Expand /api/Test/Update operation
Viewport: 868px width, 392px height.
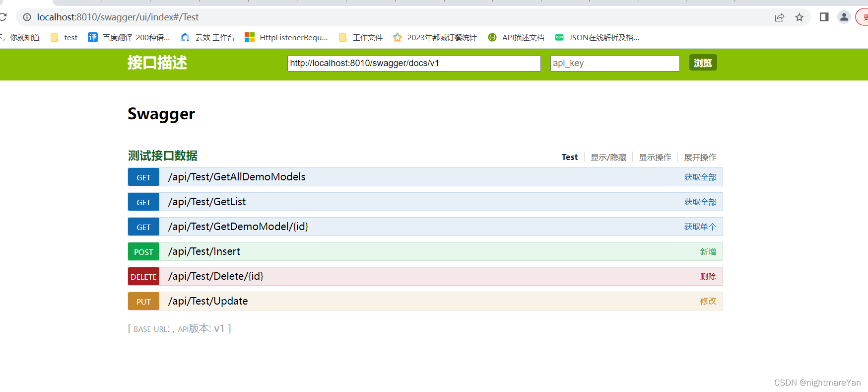208,301
